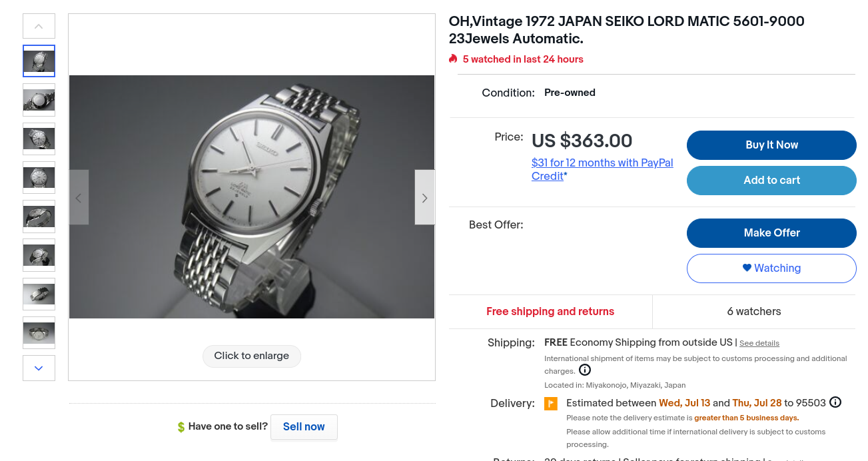The image size is (868, 461).
Task: Click the green dollar sign icon
Action: click(x=181, y=427)
